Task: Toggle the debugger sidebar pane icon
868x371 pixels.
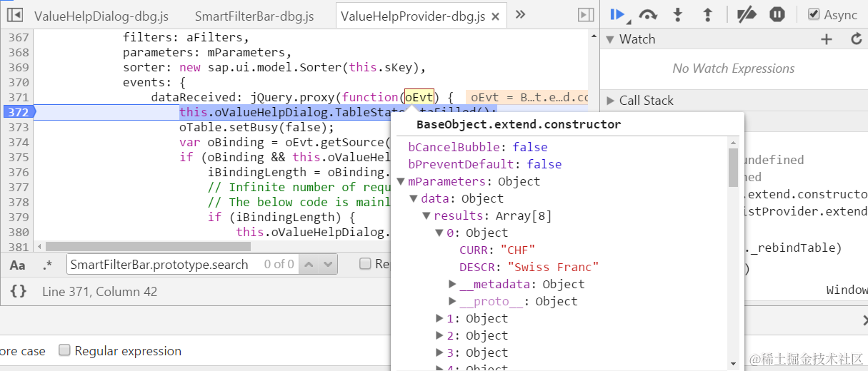Action: (x=586, y=15)
